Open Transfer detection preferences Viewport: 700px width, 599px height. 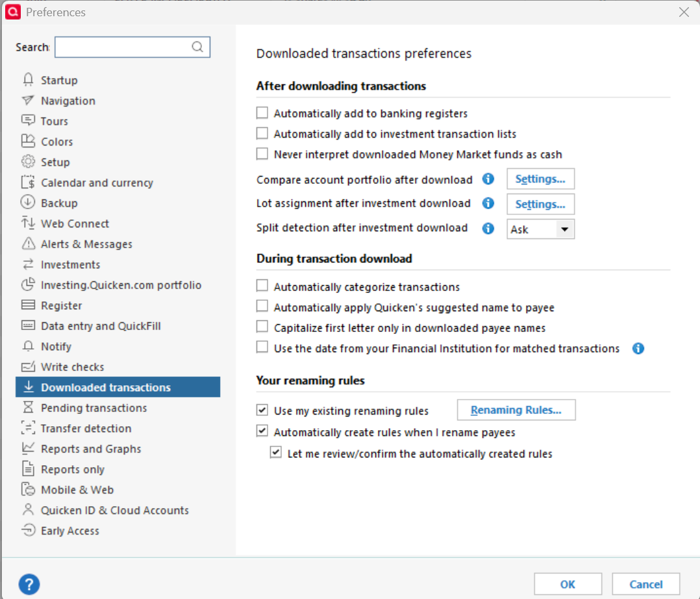pos(118,428)
